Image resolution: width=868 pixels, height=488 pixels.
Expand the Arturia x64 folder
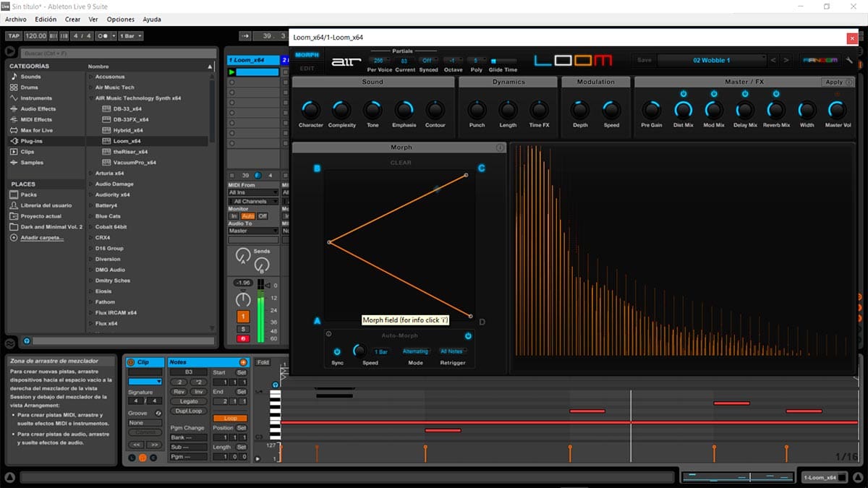click(x=90, y=174)
